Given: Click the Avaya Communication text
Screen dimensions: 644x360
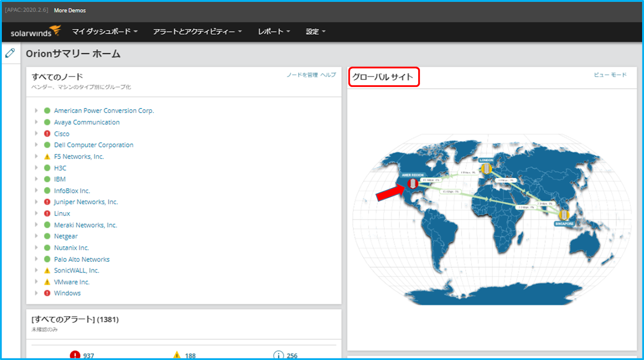Looking at the screenshot, I should click(x=87, y=122).
